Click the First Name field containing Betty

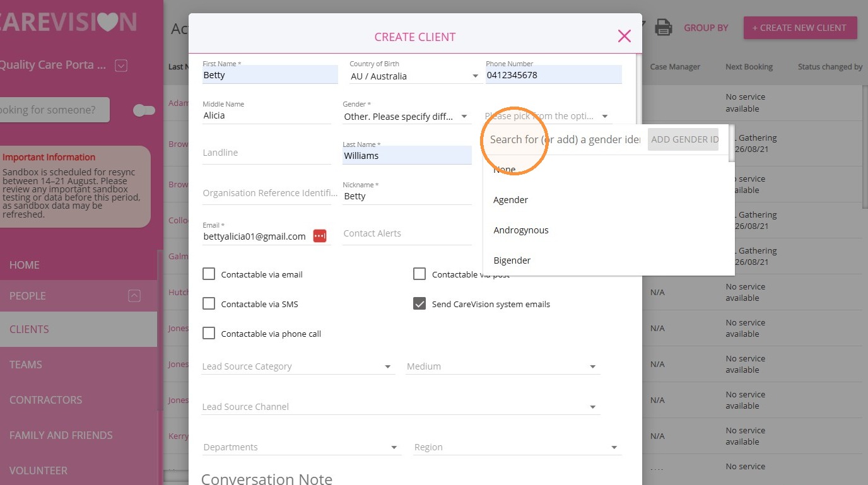click(x=270, y=75)
